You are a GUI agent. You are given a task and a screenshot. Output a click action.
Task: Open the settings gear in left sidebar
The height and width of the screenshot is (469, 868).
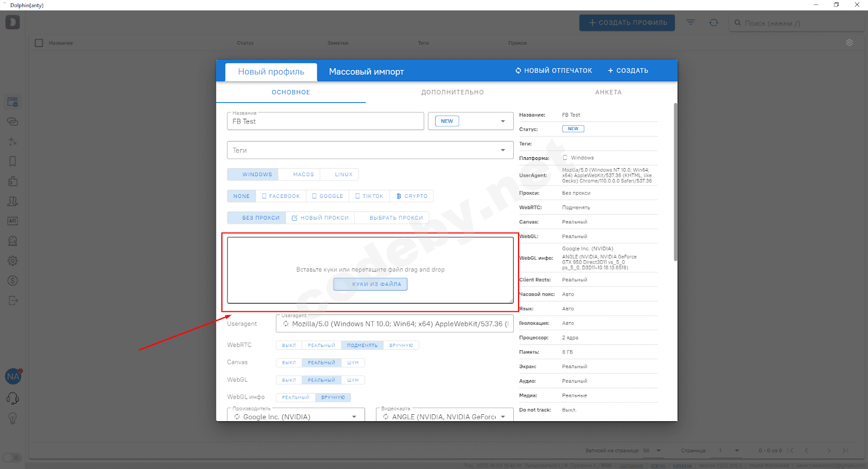tap(12, 261)
